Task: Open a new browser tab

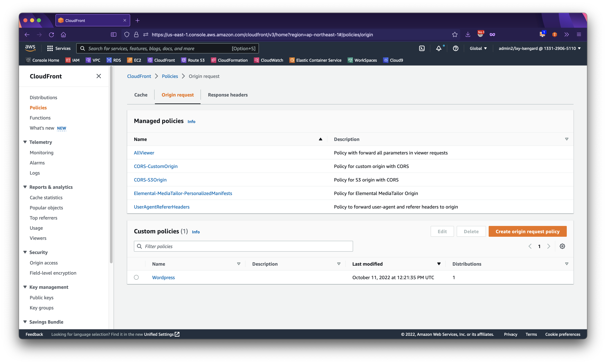Action: (x=137, y=20)
